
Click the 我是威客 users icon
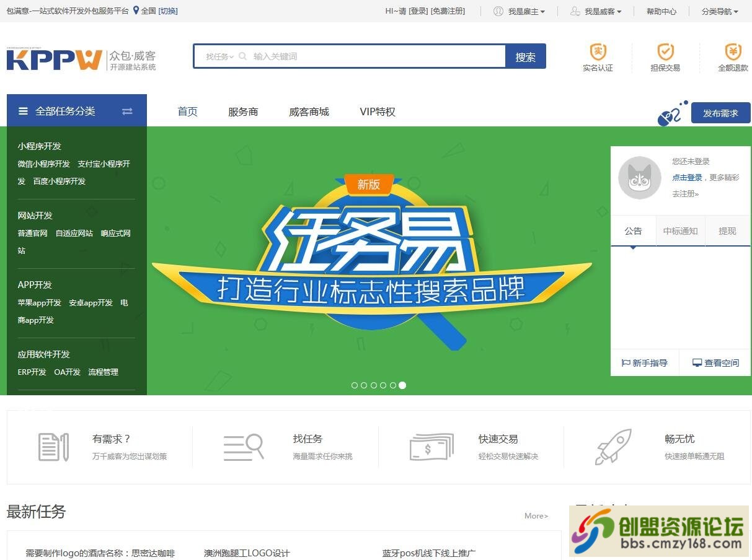click(x=575, y=11)
